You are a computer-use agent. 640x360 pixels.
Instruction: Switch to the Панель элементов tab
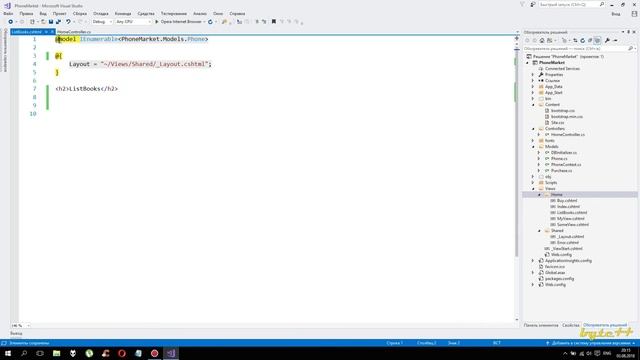click(x=541, y=325)
